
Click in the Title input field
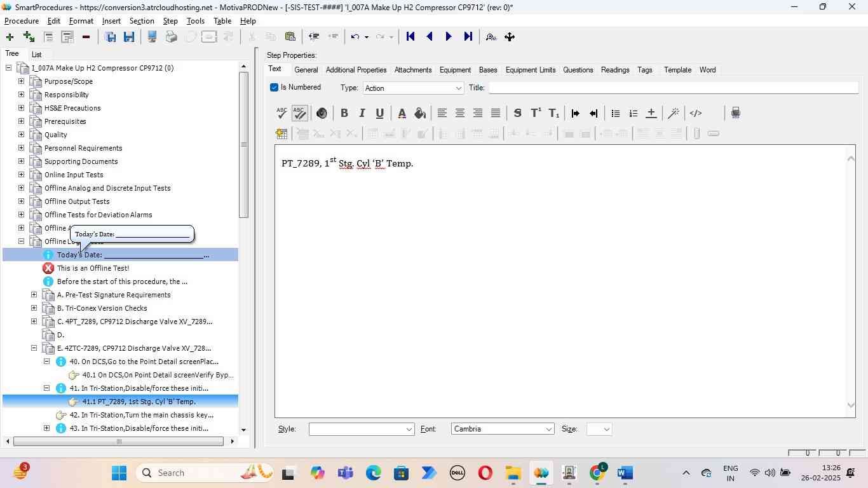coord(674,88)
